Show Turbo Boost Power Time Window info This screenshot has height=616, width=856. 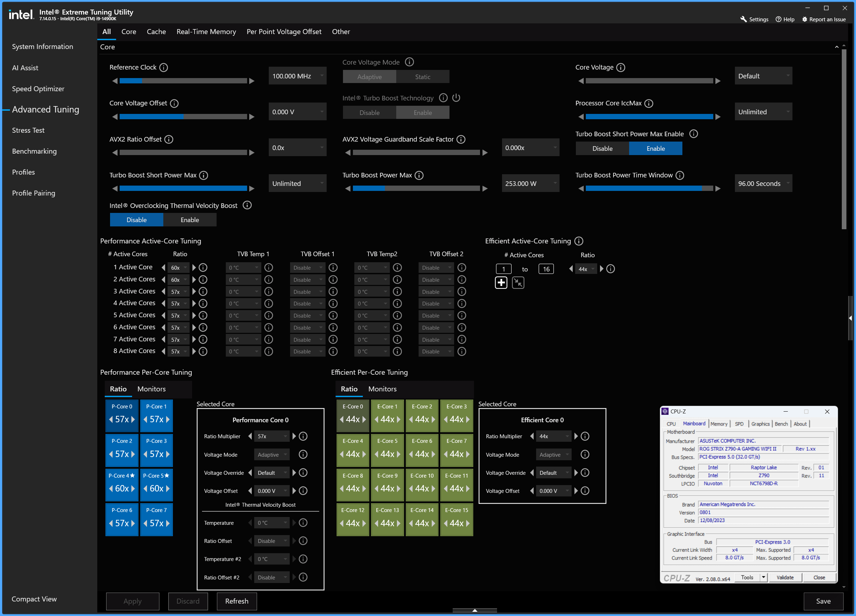pyautogui.click(x=680, y=175)
